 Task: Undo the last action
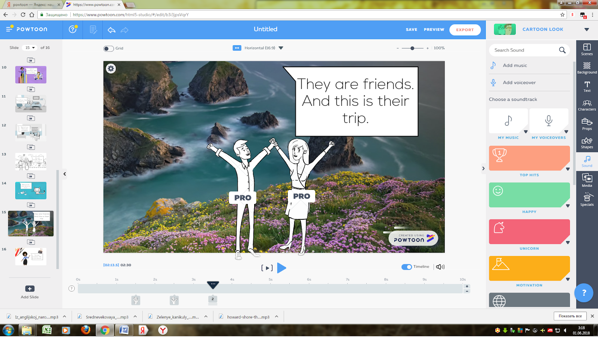pyautogui.click(x=111, y=30)
